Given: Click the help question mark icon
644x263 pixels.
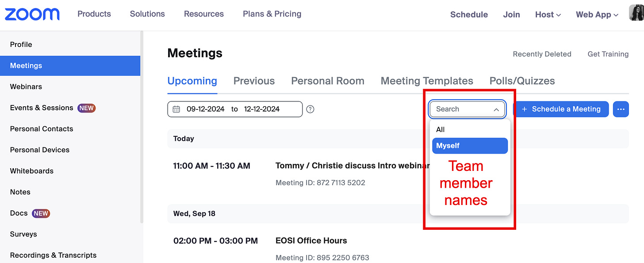Looking at the screenshot, I should coord(310,109).
